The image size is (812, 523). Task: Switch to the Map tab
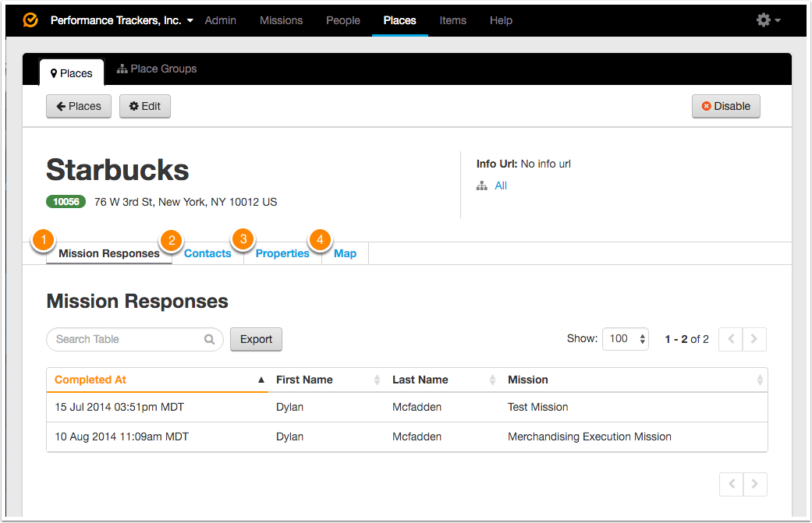345,253
